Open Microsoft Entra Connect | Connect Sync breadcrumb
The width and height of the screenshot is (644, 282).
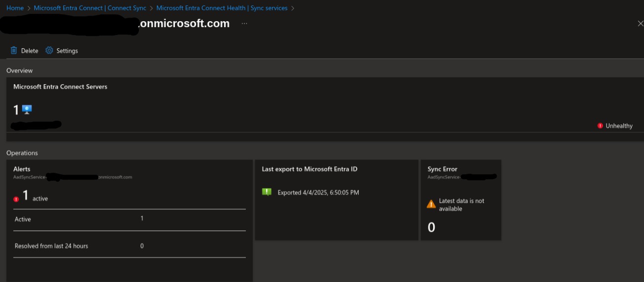(90, 8)
